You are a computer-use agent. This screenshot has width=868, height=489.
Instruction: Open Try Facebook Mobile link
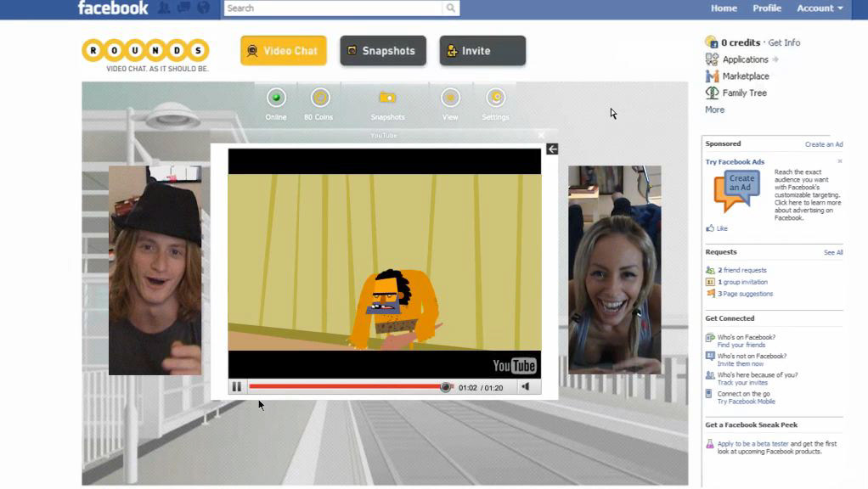(x=747, y=402)
